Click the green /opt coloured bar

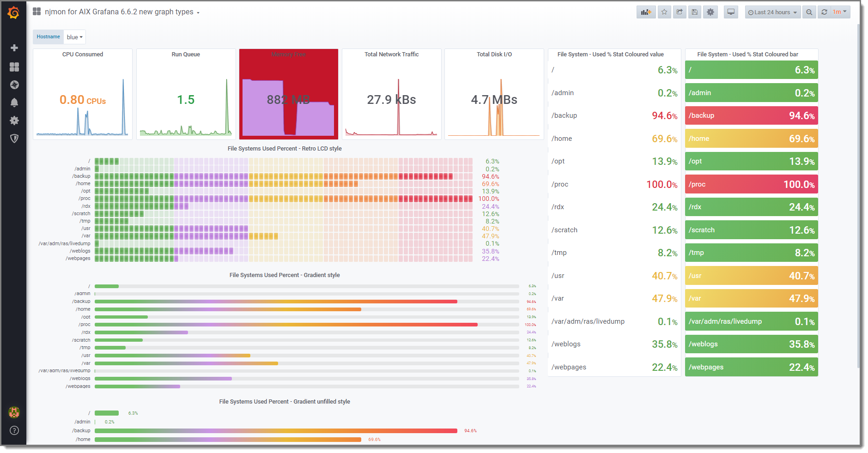[x=752, y=161]
